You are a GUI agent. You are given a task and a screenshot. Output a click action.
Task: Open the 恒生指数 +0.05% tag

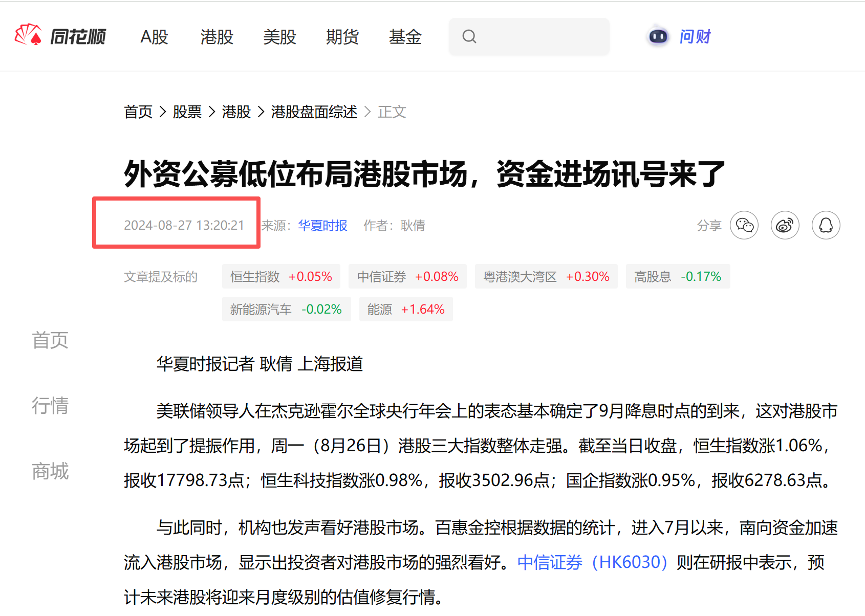point(281,276)
